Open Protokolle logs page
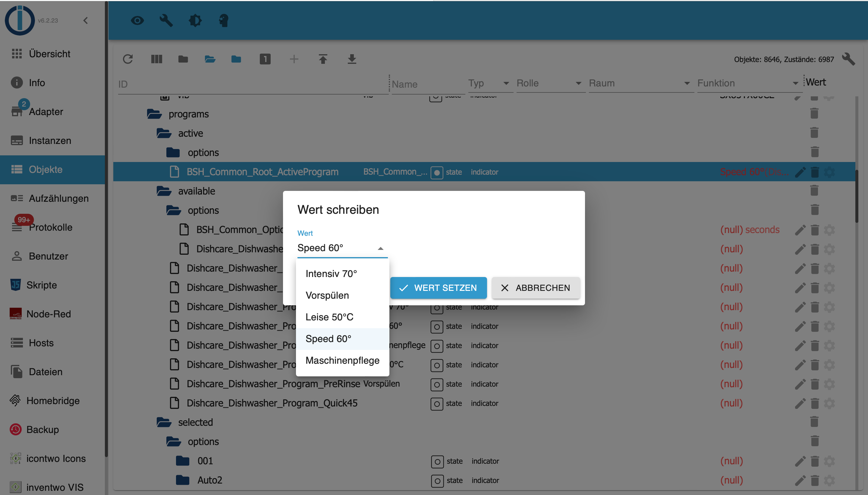Image resolution: width=868 pixels, height=495 pixels. [x=53, y=227]
